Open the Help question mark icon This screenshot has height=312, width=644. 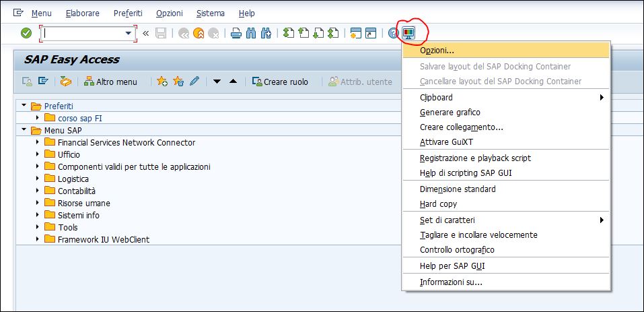(393, 33)
